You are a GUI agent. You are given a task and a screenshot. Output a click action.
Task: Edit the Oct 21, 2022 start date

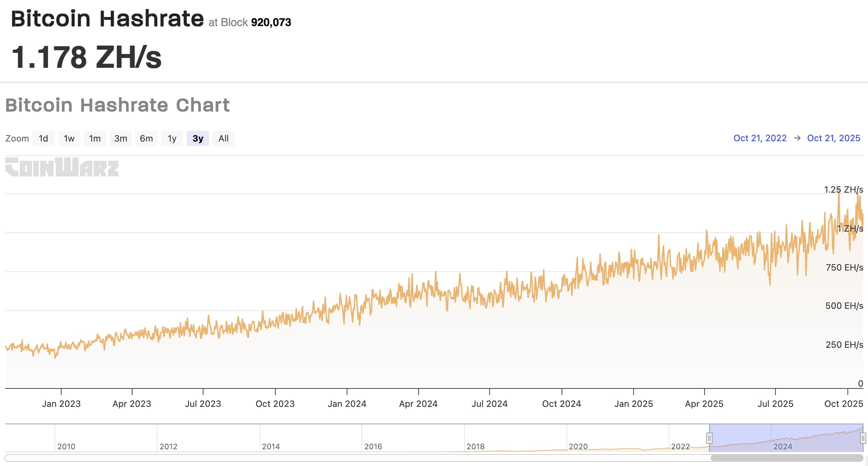click(x=759, y=138)
